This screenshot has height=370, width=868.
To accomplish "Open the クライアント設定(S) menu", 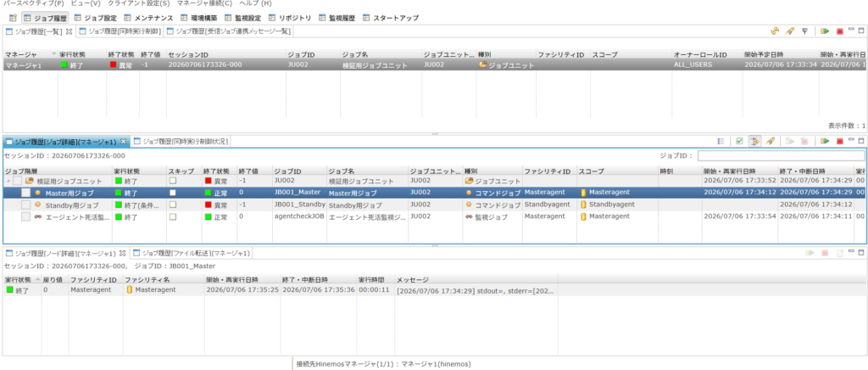I will [138, 3].
